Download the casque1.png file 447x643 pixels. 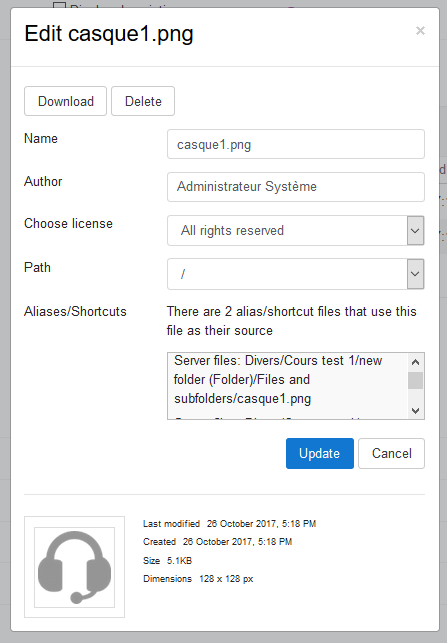click(66, 101)
